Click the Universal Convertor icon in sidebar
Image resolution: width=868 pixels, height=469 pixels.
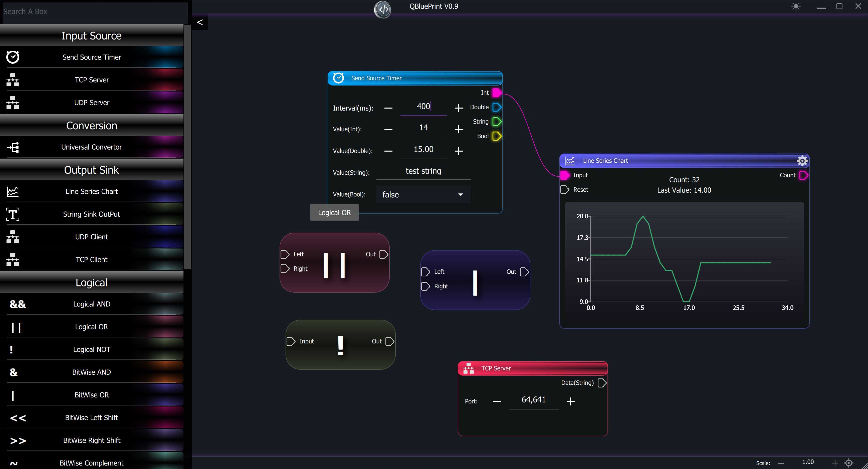(x=13, y=147)
